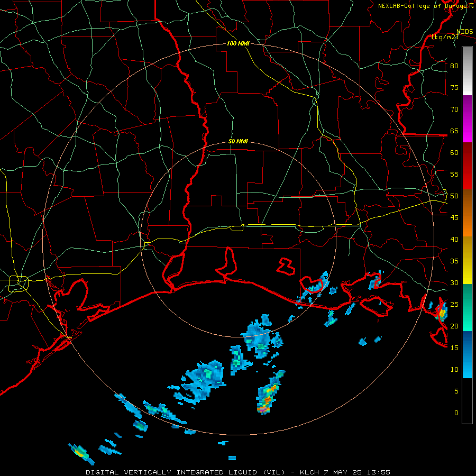The height and width of the screenshot is (476, 476).
Task: Click the 50 value on color scale
Action: coord(454,196)
